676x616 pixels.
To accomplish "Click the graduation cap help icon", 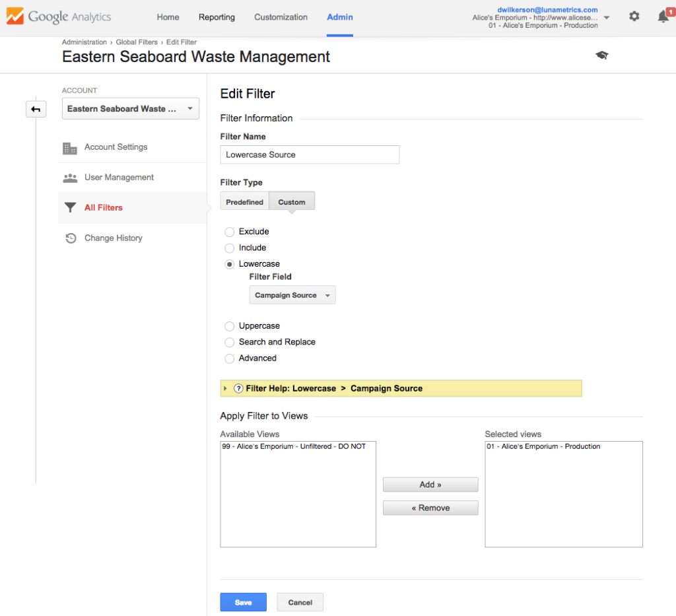I will coord(602,55).
